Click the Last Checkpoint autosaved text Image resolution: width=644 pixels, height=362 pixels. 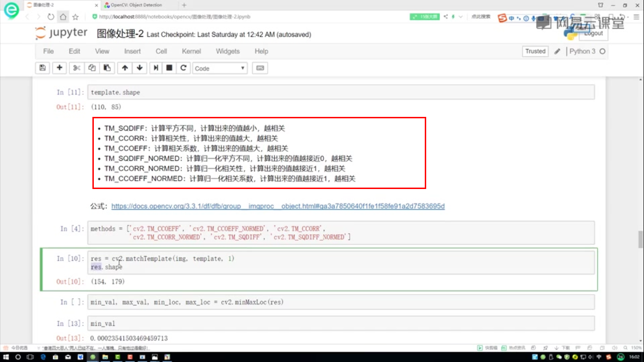[x=229, y=34]
